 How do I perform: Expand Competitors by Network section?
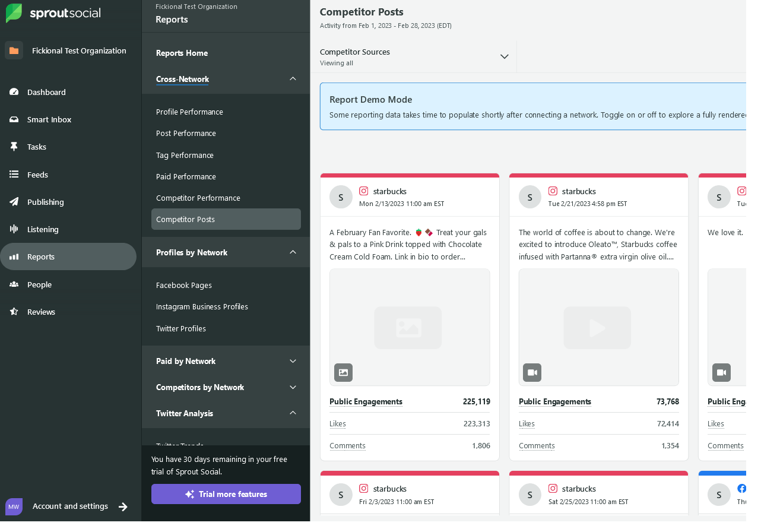293,387
